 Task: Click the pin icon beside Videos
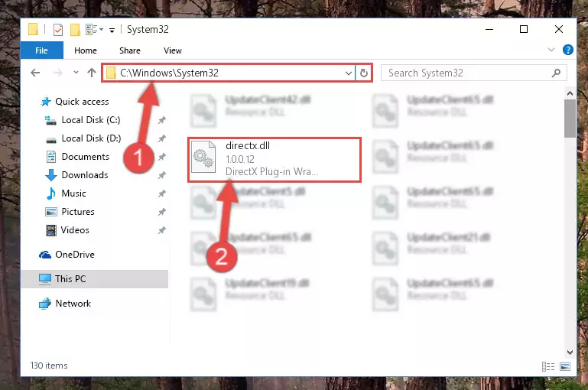[161, 231]
